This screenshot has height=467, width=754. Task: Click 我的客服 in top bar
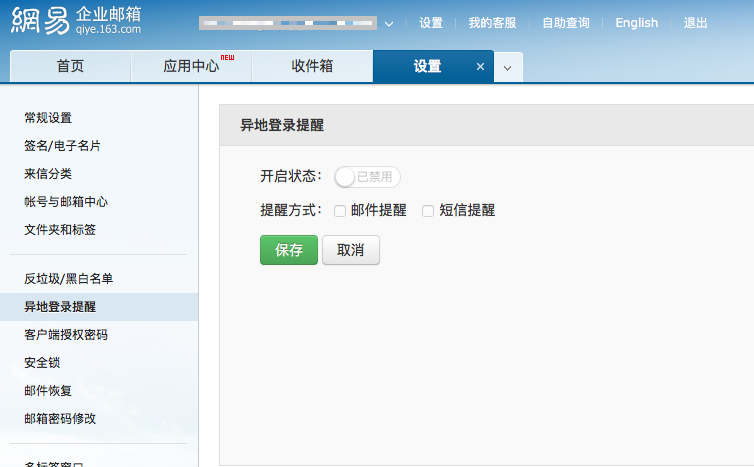[x=492, y=23]
